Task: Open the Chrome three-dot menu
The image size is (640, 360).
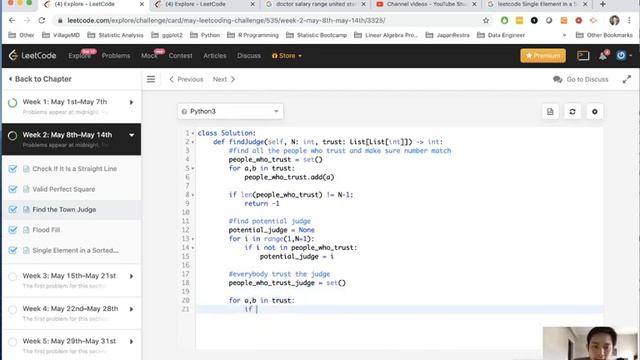Action: (x=630, y=20)
